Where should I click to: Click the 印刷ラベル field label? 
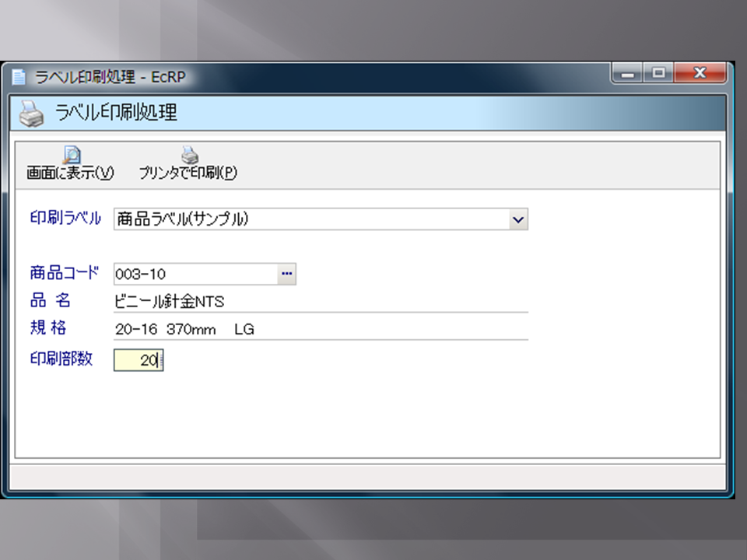click(65, 219)
